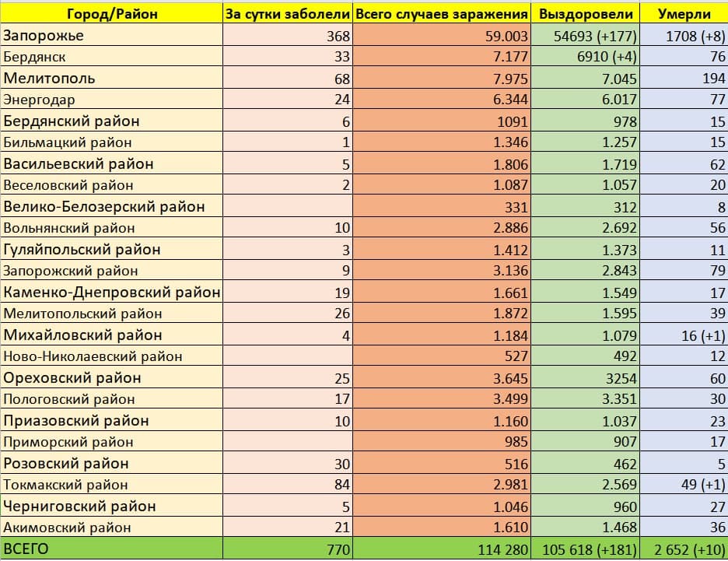The image size is (728, 561).
Task: Select the Выздоровели column header
Action: [x=585, y=14]
